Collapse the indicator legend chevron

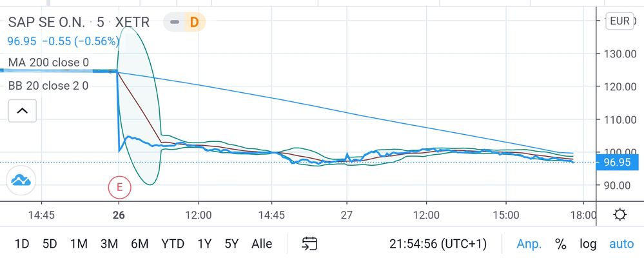point(22,111)
